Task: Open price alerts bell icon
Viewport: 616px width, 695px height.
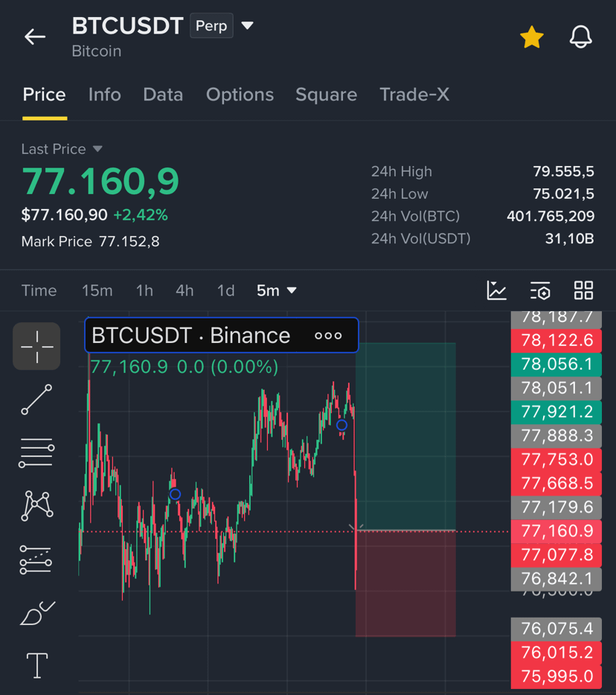Action: [580, 36]
